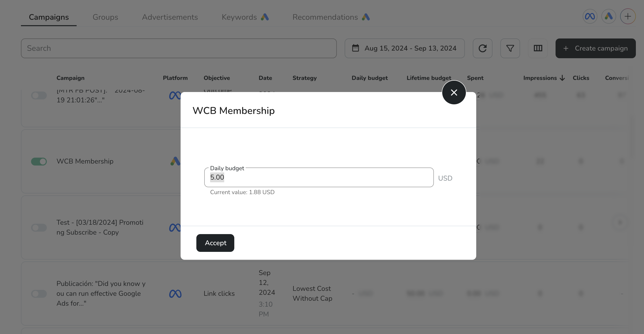Click the Meta platform icon in the header
The image size is (644, 334).
590,16
